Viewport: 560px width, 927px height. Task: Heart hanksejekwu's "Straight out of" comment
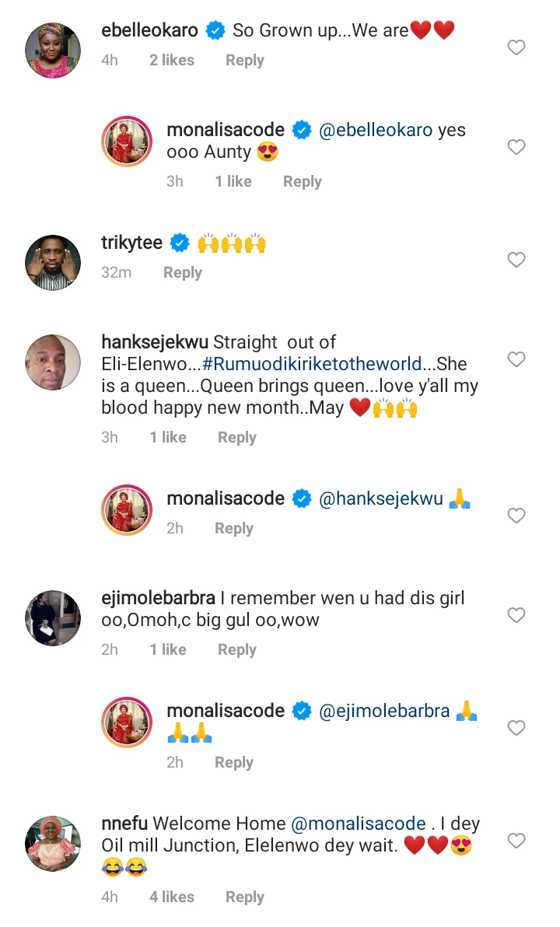[516, 359]
